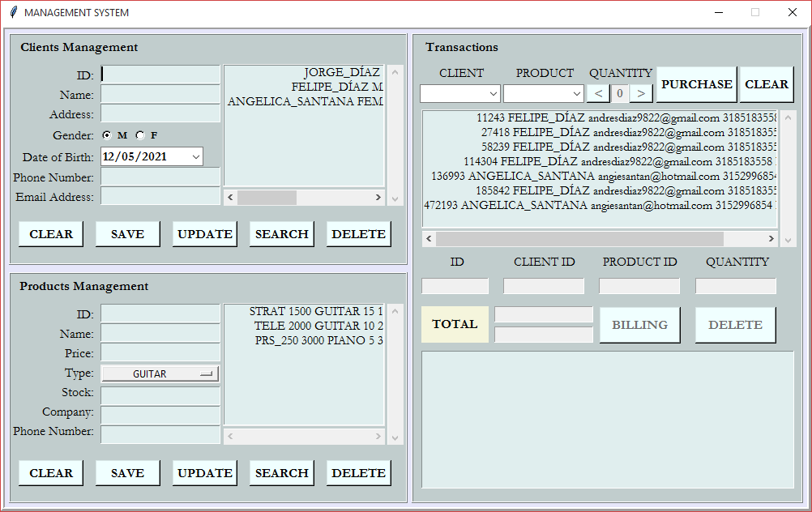Click the TOTAL button
Viewport: 812px width, 512px height.
(455, 324)
